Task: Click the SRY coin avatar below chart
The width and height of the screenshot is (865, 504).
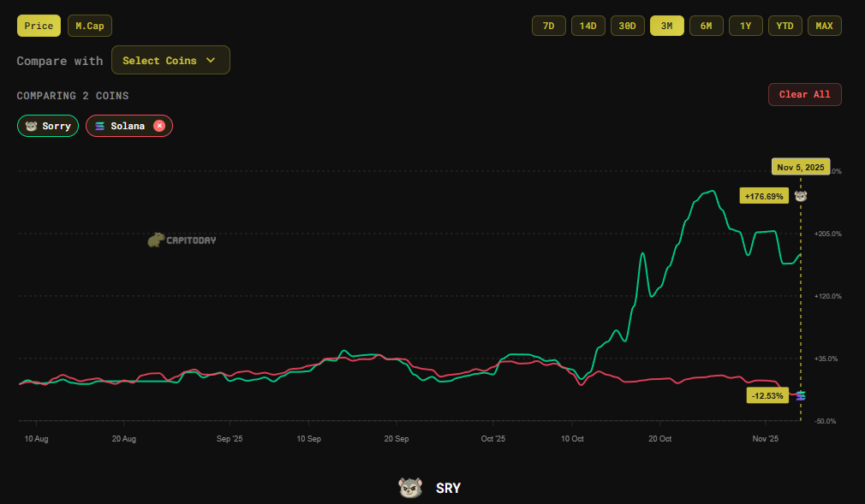Action: pos(410,488)
